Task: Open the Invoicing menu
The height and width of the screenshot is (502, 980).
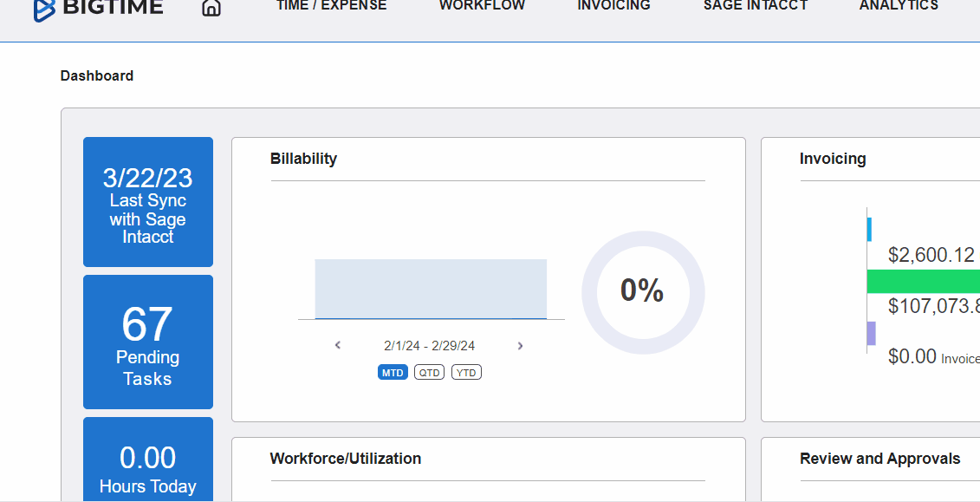Action: (613, 6)
